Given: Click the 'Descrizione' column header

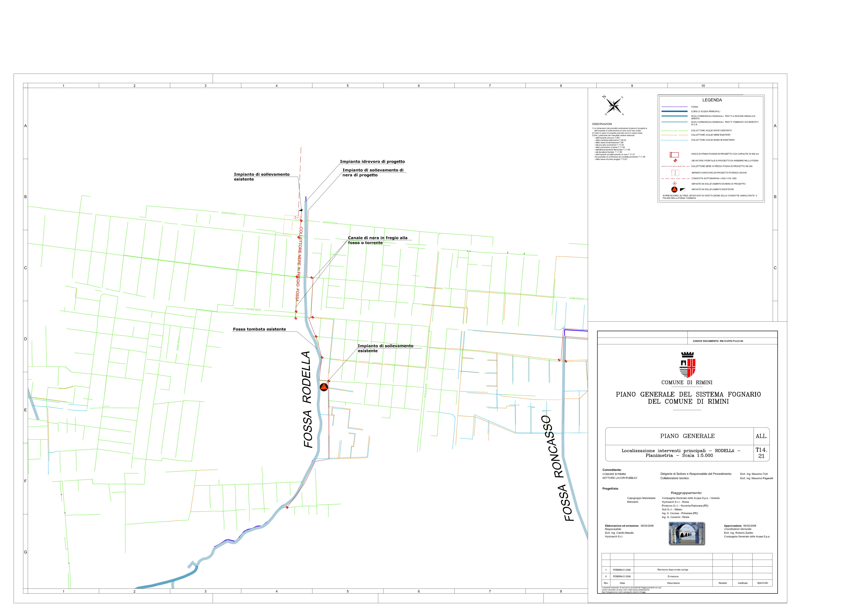Looking at the screenshot, I should [x=673, y=583].
